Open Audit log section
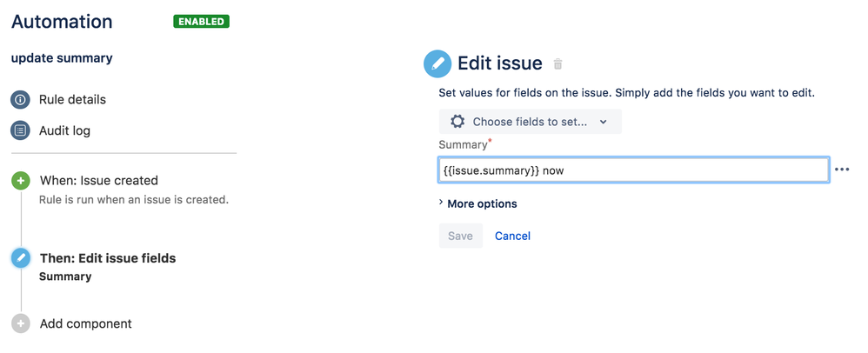The image size is (868, 353). click(64, 131)
